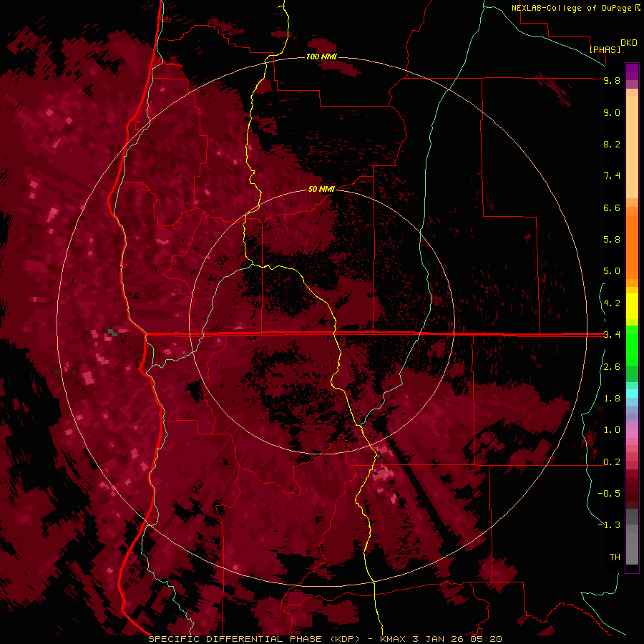
Task: Click the 0.2 scale value
Action: click(612, 462)
